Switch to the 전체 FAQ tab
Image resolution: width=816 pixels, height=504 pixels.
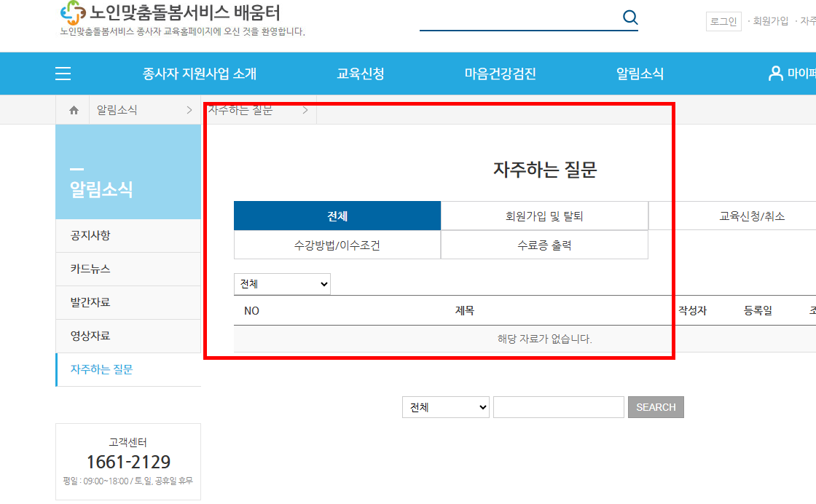(x=336, y=216)
